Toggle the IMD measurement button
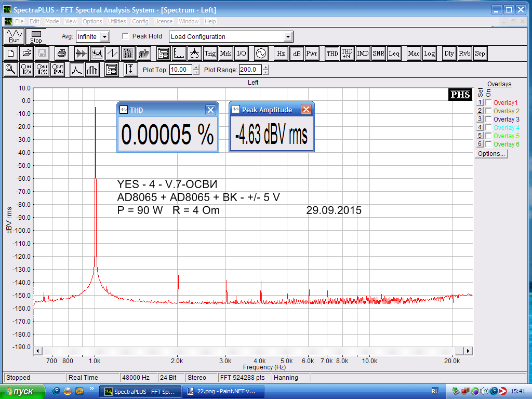This screenshot has width=532, height=399. click(363, 53)
